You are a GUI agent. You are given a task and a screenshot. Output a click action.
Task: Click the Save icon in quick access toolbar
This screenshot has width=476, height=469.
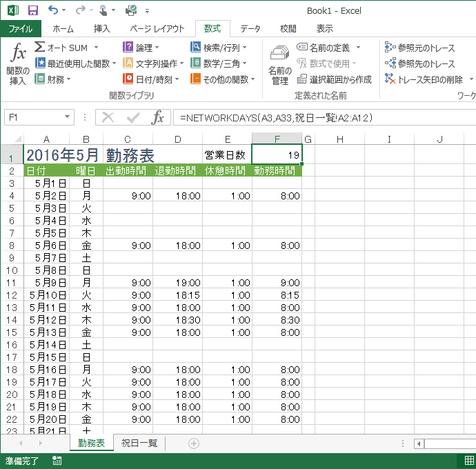(33, 10)
